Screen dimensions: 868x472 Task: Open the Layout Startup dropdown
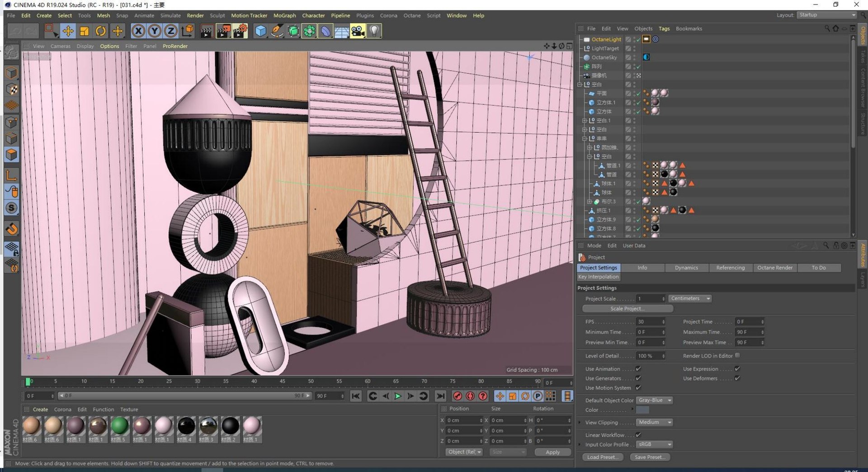coord(826,15)
